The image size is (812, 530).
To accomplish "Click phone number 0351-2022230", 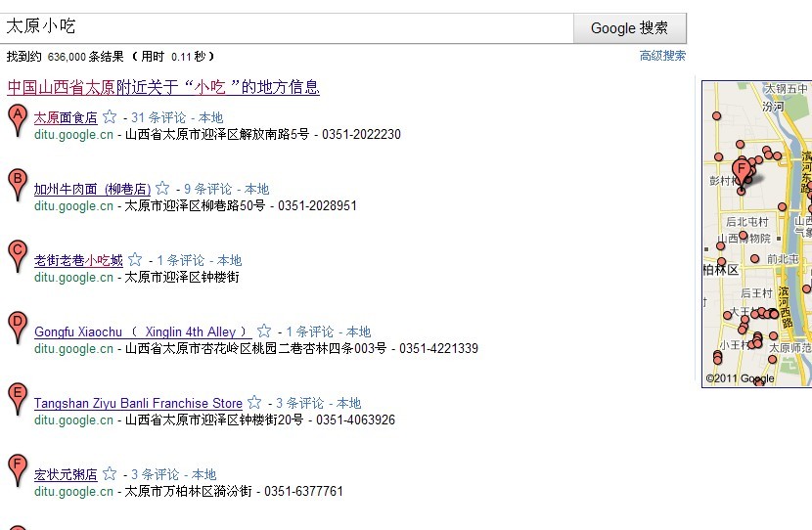I will [361, 135].
